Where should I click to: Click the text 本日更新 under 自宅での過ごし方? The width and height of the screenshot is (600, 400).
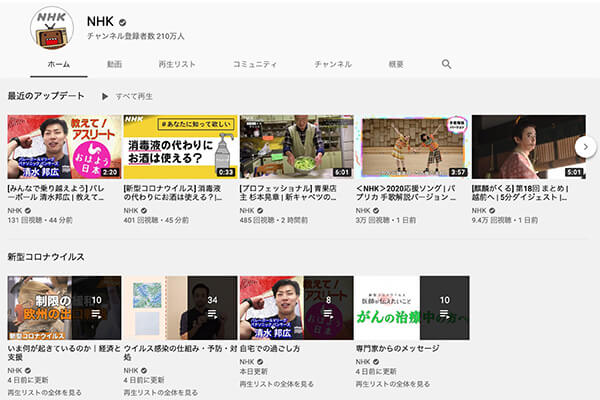click(x=253, y=371)
